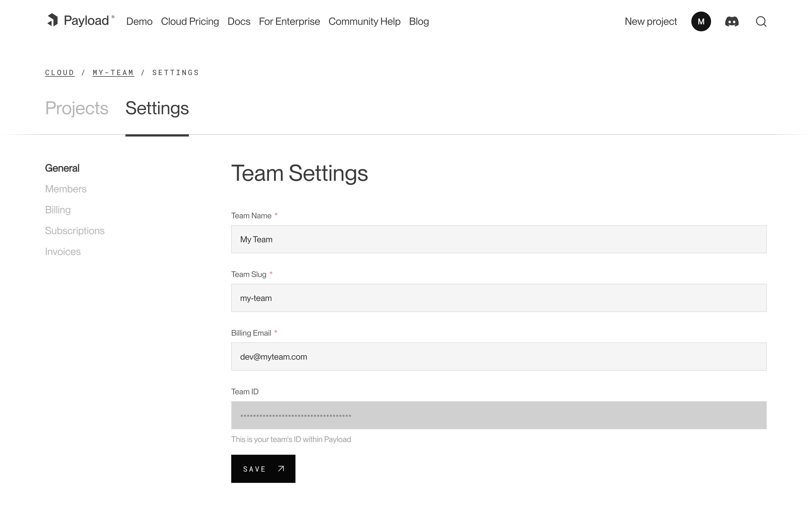Switch to the Settings tab

pyautogui.click(x=157, y=108)
